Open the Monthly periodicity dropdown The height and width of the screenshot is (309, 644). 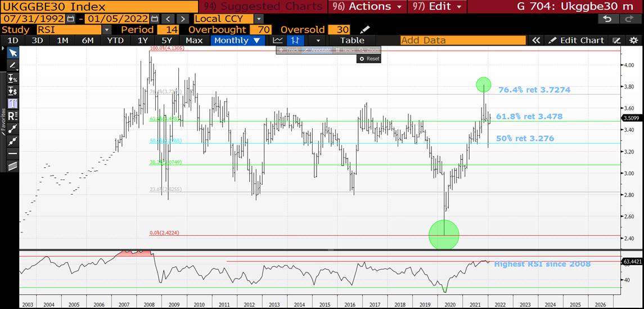pos(237,41)
